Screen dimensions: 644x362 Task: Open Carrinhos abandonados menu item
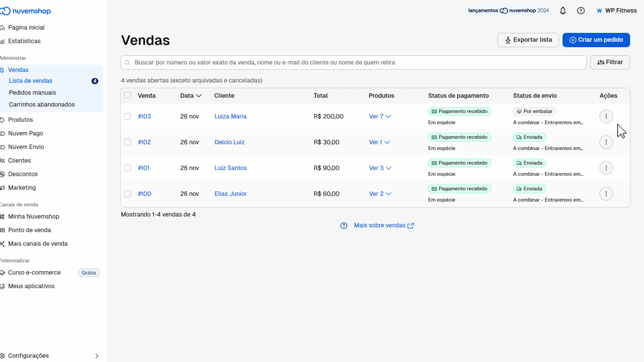(42, 104)
